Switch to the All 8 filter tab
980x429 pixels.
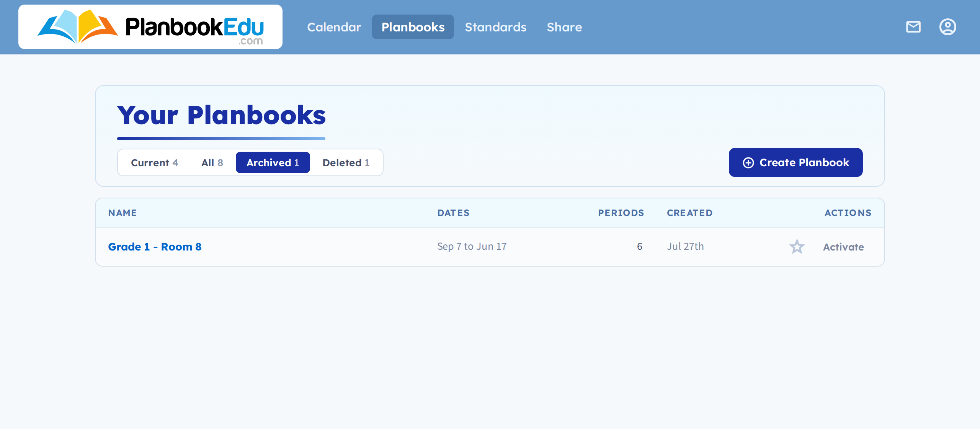[x=212, y=162]
